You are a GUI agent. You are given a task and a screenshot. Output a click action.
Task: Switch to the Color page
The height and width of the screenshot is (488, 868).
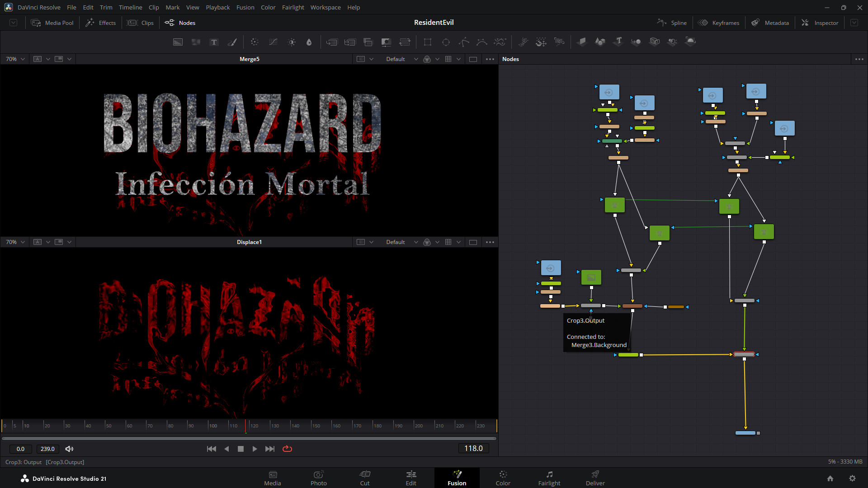503,478
